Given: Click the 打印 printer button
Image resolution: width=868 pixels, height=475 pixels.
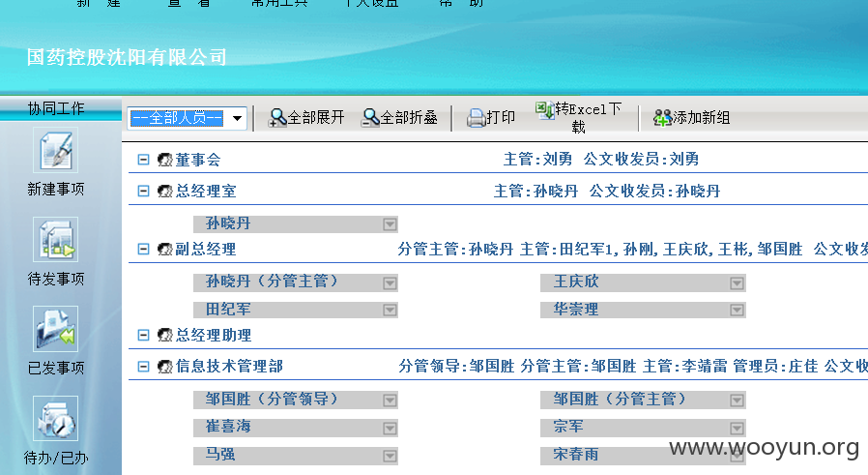Looking at the screenshot, I should click(491, 117).
